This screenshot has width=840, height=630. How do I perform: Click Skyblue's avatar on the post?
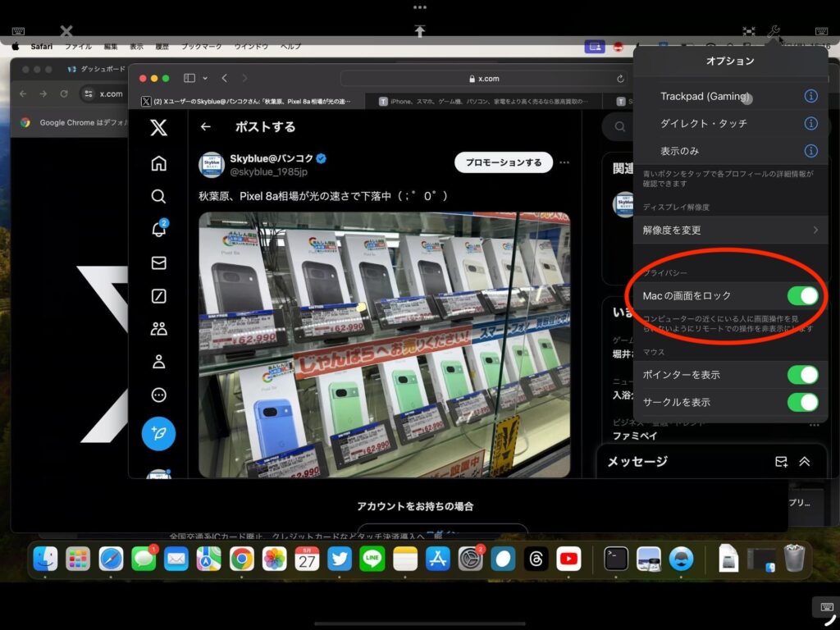coord(212,164)
